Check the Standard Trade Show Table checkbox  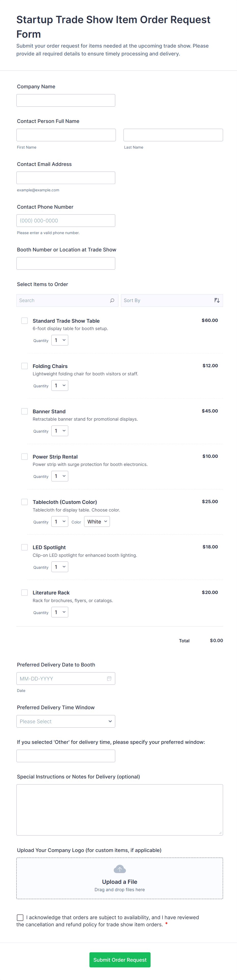[24, 321]
